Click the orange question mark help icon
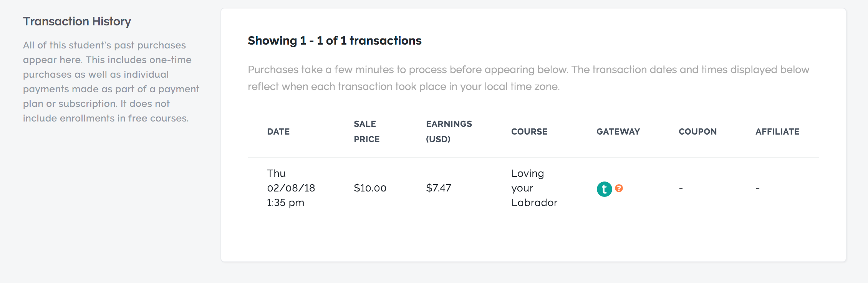868x283 pixels. coord(619,188)
